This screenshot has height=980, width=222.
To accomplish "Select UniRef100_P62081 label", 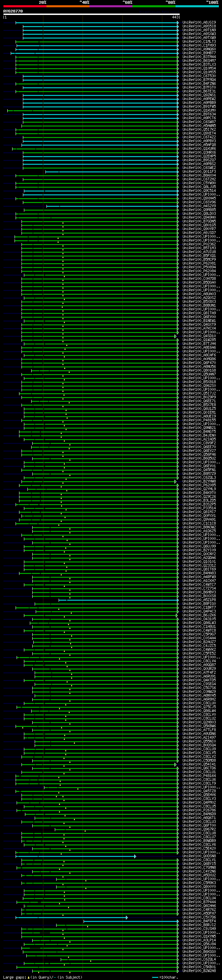I will click(199, 263).
